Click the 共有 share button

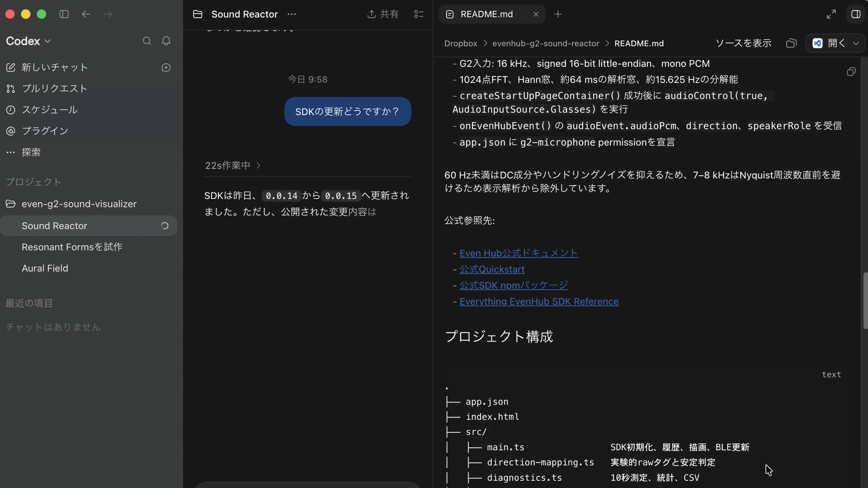[383, 14]
